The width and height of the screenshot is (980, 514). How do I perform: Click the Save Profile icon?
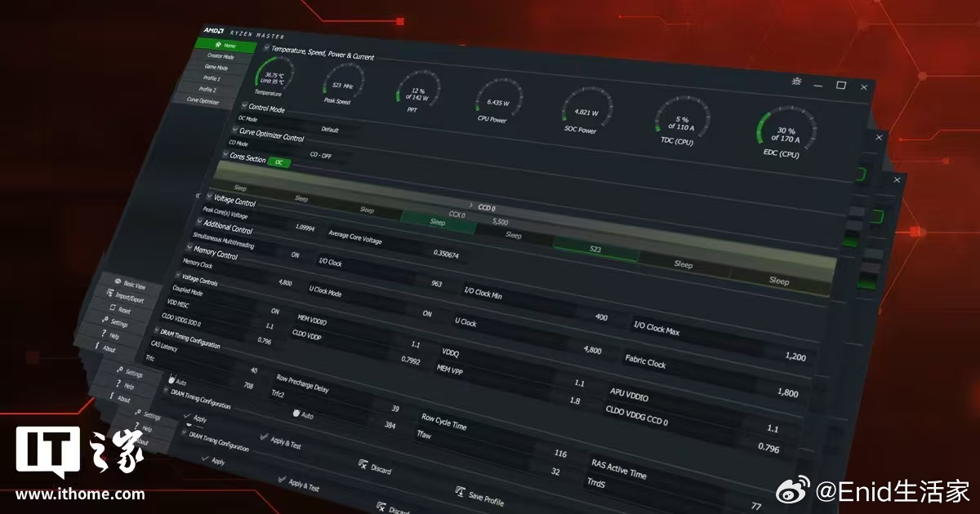tap(460, 492)
